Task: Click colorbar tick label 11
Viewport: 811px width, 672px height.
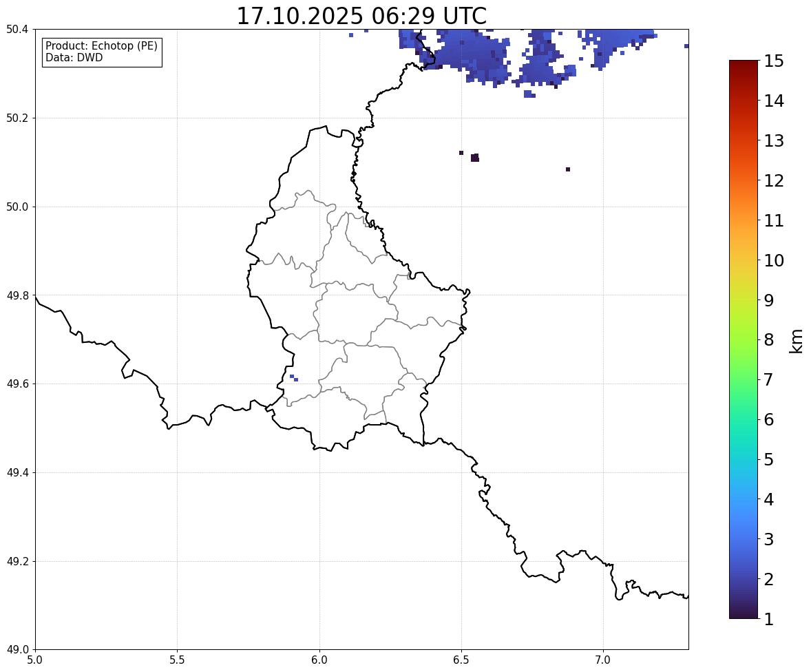Action: 774,220
